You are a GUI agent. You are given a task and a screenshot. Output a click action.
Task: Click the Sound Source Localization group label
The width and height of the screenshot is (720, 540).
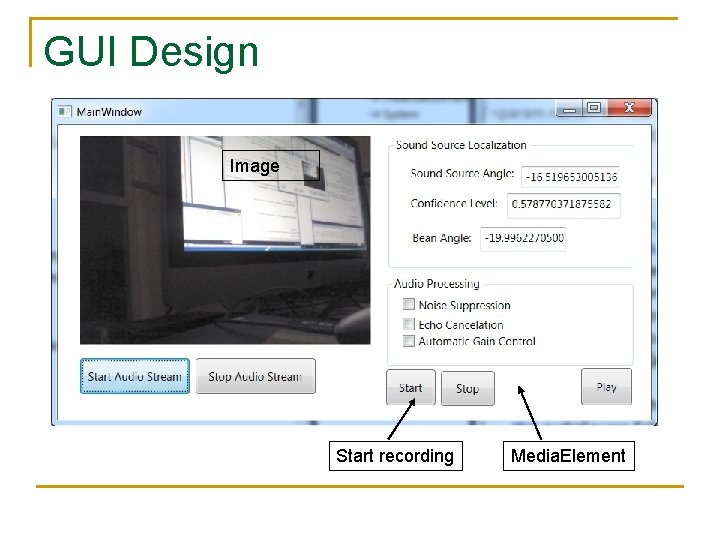[x=461, y=145]
